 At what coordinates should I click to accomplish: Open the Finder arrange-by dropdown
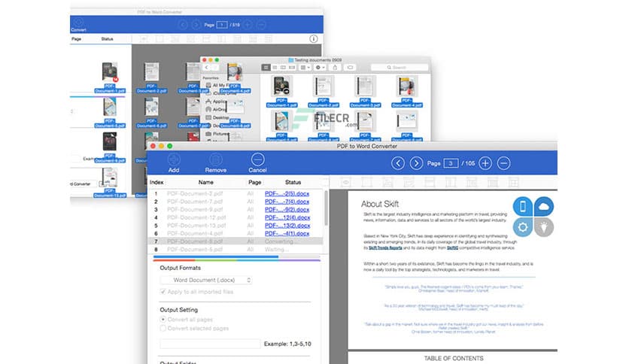305,68
